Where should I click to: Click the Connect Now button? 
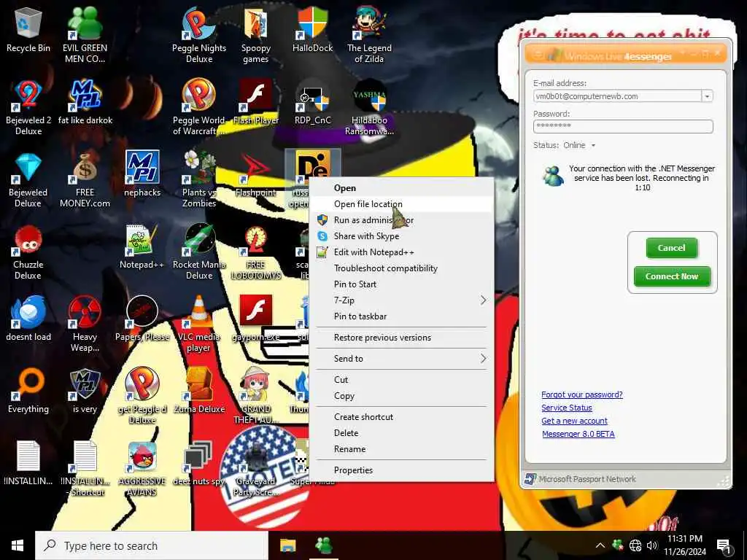pos(672,276)
